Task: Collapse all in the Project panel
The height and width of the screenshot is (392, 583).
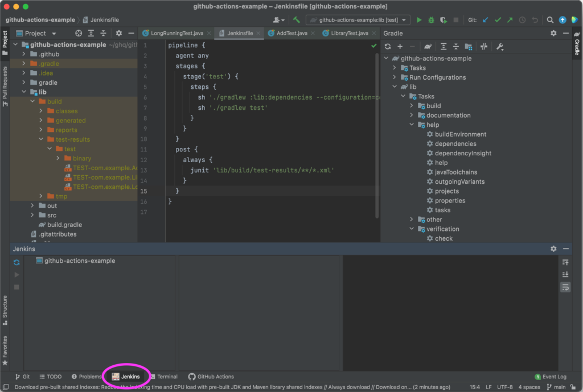Action: click(x=104, y=34)
